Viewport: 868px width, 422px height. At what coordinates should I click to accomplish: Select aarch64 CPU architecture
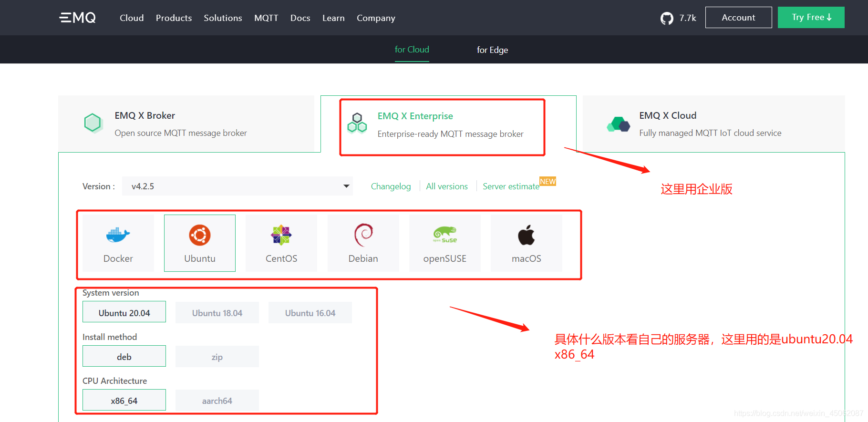coord(217,401)
